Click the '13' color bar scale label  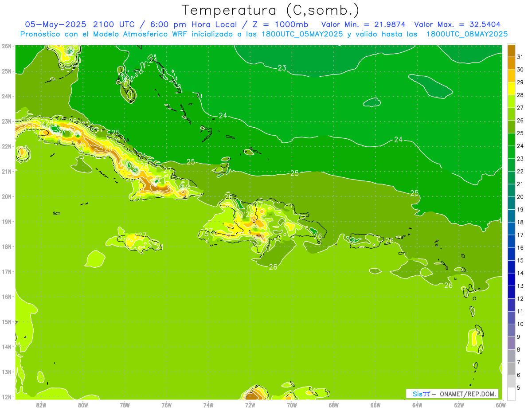click(x=520, y=286)
